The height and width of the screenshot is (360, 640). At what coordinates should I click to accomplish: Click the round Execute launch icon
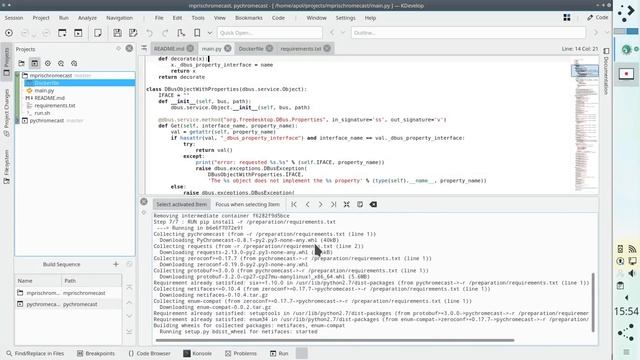[9, 33]
